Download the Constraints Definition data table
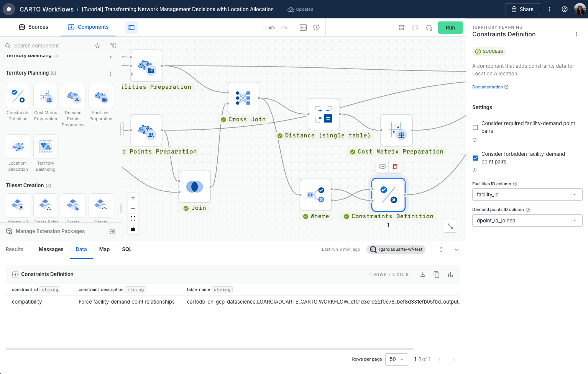 point(423,274)
